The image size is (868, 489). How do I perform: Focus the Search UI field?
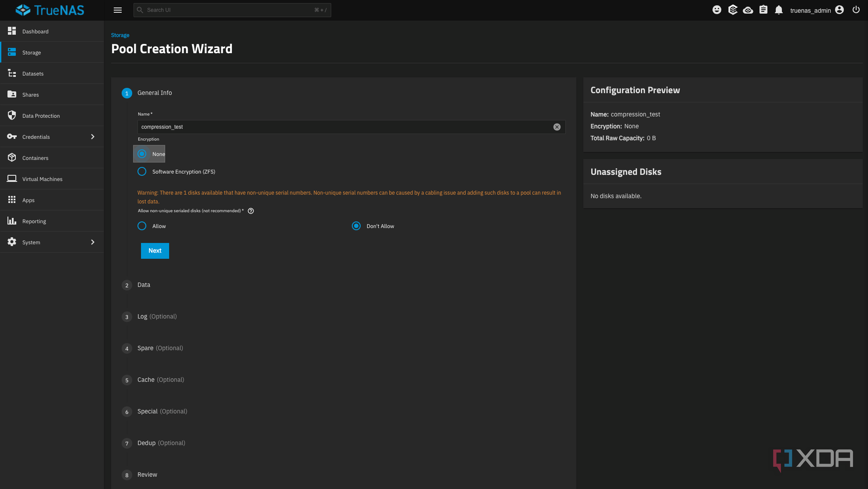point(232,10)
